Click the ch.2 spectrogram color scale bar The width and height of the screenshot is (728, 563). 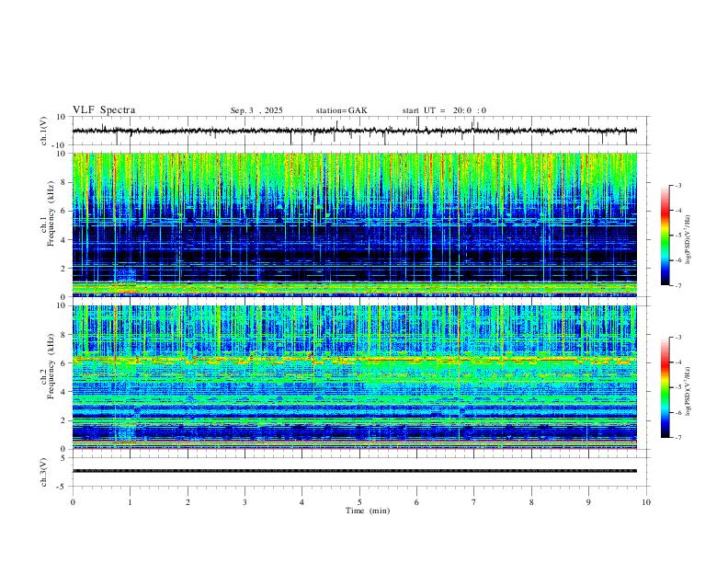(665, 387)
